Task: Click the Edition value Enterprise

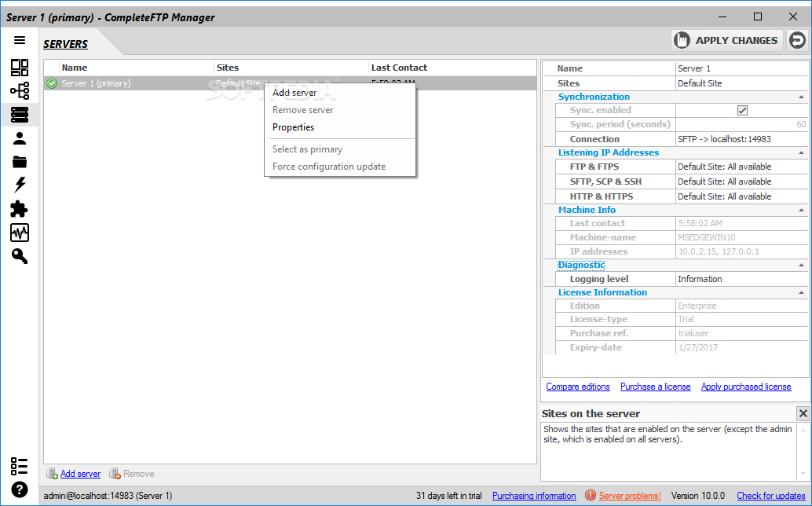Action: (x=741, y=306)
